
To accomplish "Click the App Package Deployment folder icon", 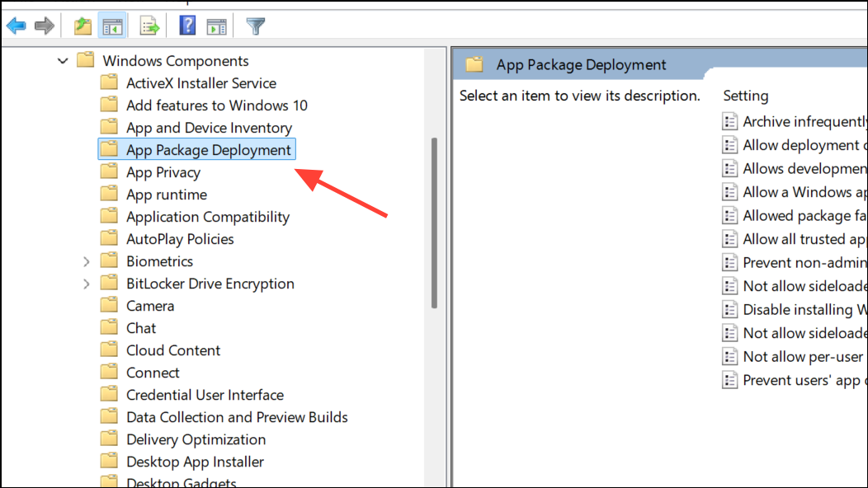I will pos(110,149).
